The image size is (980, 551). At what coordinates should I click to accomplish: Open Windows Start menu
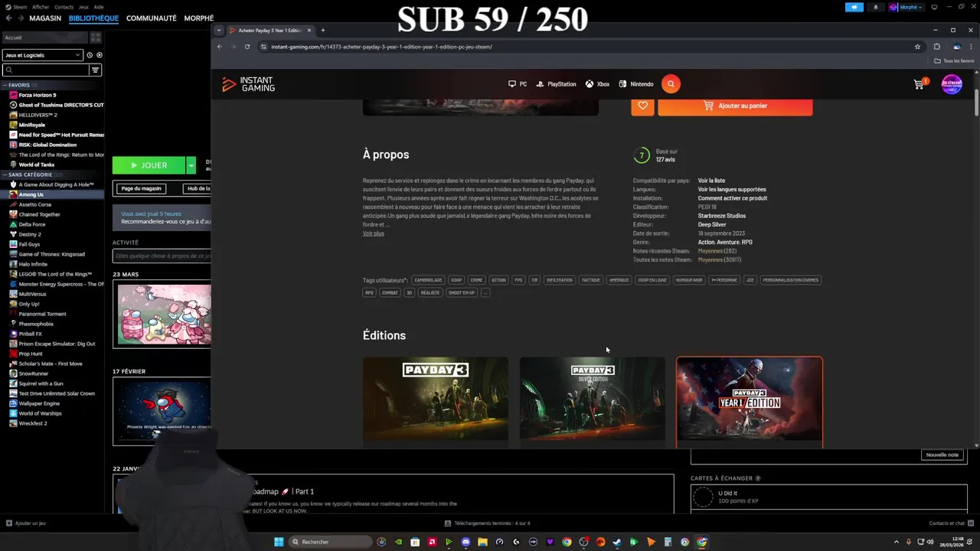(279, 542)
